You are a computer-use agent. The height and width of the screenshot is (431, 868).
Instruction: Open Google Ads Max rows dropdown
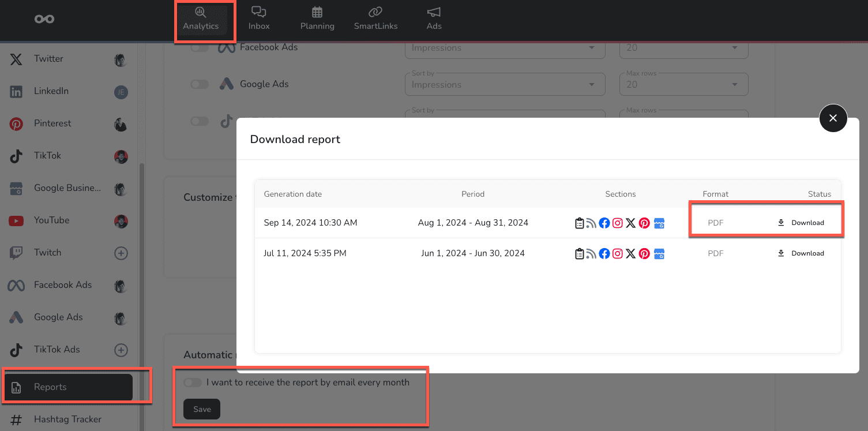point(683,84)
